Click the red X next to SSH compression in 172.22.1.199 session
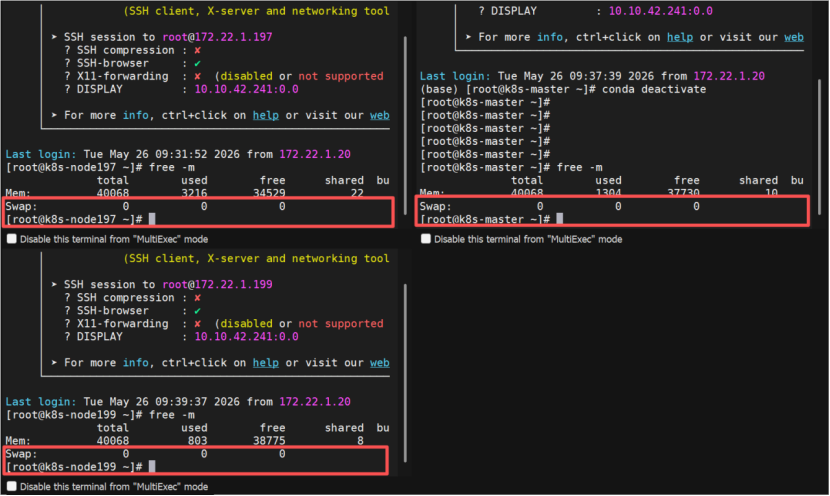Image resolution: width=830 pixels, height=496 pixels. pos(197,297)
